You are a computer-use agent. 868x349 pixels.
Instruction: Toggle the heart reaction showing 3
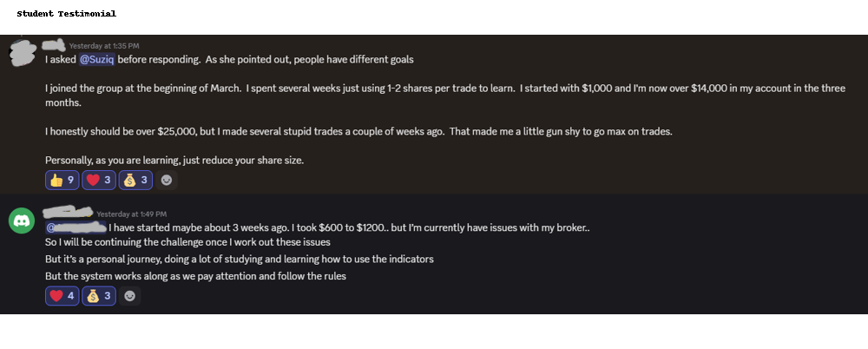point(99,180)
